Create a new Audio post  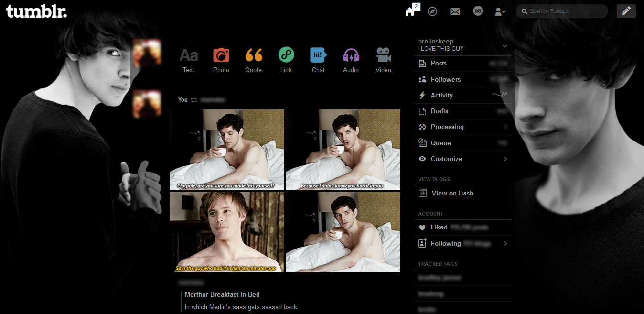[351, 60]
